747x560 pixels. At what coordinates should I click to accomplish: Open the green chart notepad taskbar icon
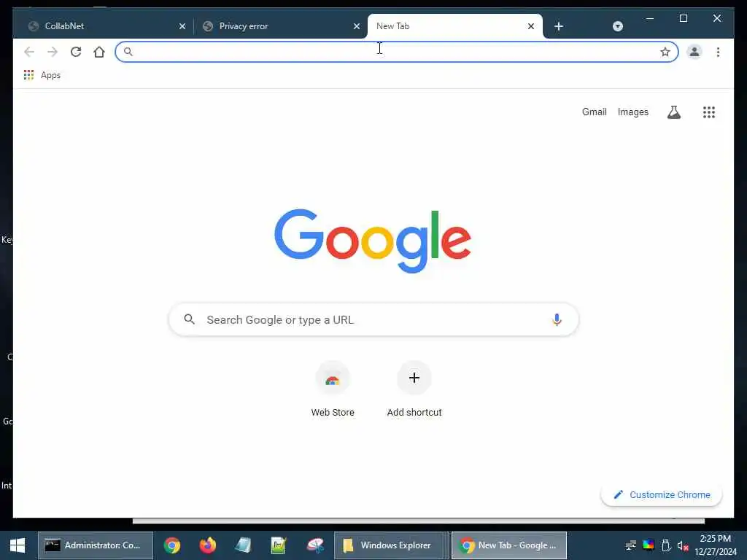278,545
